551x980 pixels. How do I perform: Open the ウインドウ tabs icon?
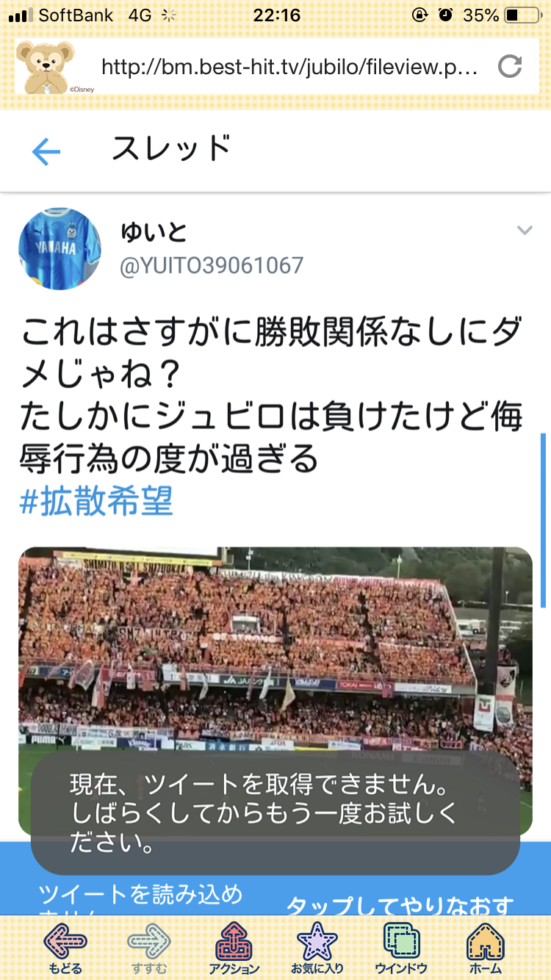coord(402,948)
